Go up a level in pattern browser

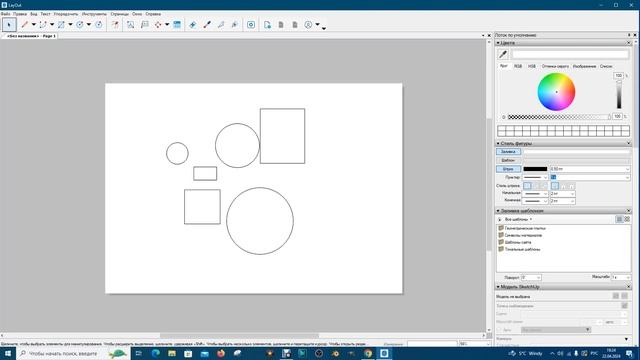[500, 219]
